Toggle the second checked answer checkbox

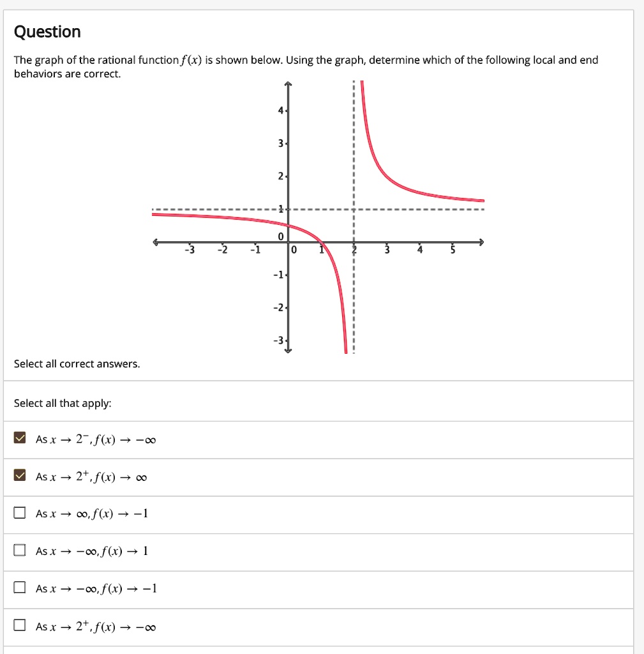[x=20, y=475]
